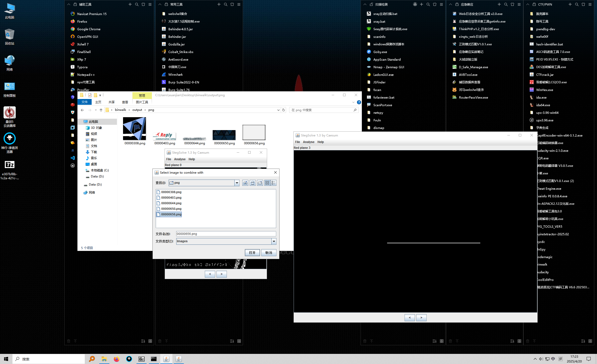Open the Explorer help question mark icon
Image resolution: width=597 pixels, height=364 pixels.
pos(359,102)
